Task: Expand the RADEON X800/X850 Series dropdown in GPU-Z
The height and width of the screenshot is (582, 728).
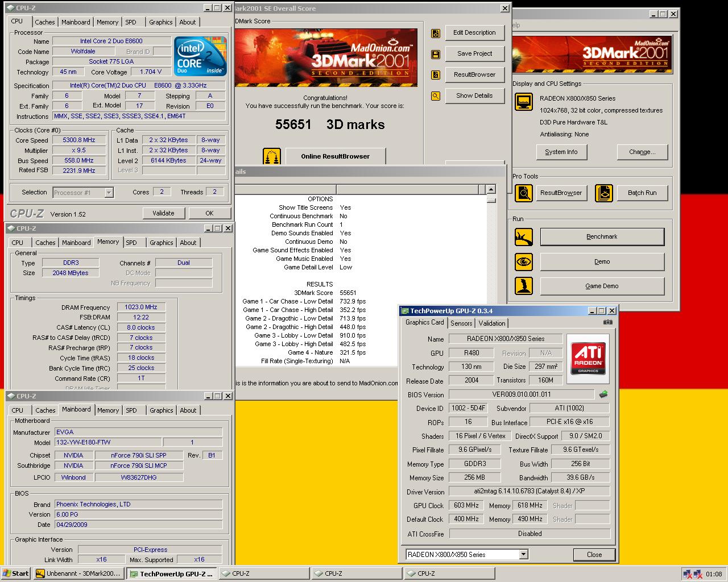Action: (x=523, y=555)
